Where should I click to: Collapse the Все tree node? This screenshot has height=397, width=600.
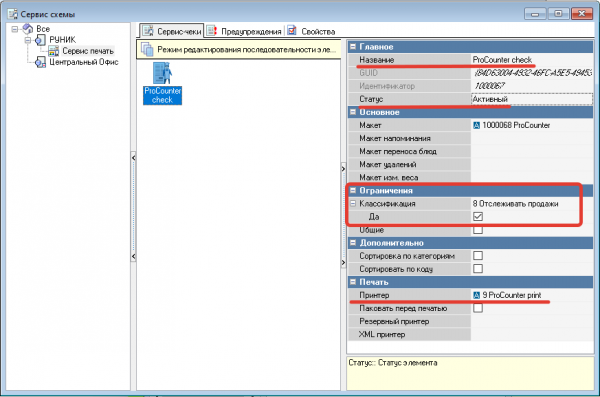[x=15, y=29]
